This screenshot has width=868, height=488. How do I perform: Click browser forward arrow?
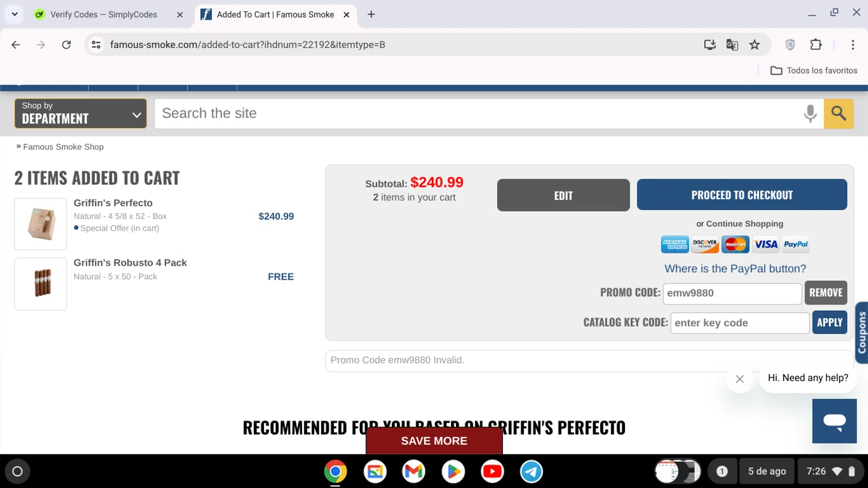point(41,45)
